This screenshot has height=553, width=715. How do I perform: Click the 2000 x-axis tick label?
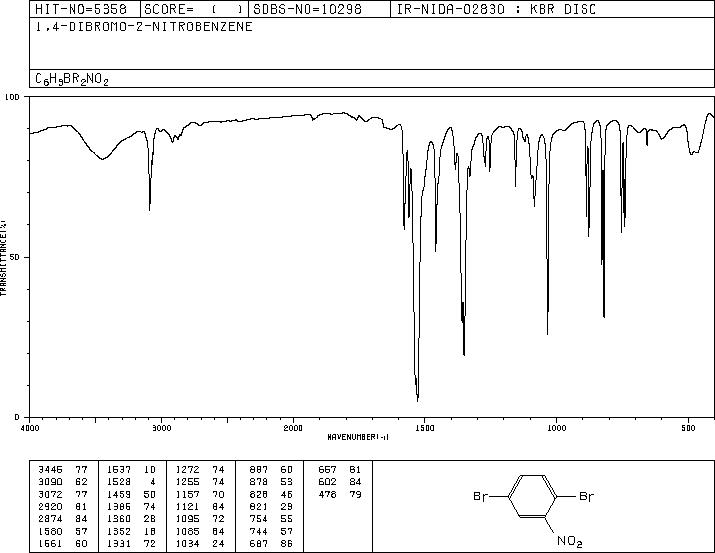[293, 428]
